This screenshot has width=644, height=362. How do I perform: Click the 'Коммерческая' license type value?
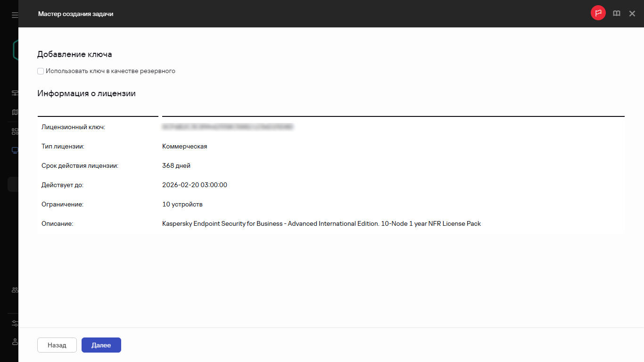click(185, 146)
